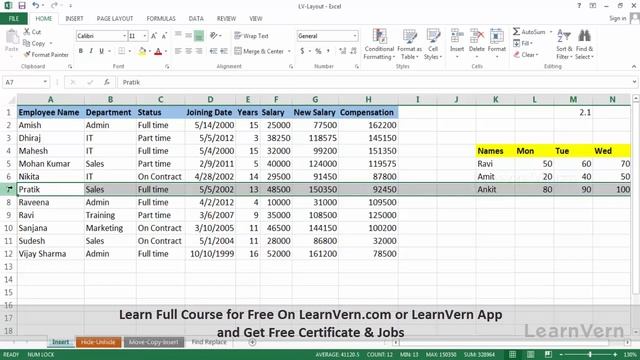Click the Orientation angle text icon
640x360 pixels.
pyautogui.click(x=213, y=36)
